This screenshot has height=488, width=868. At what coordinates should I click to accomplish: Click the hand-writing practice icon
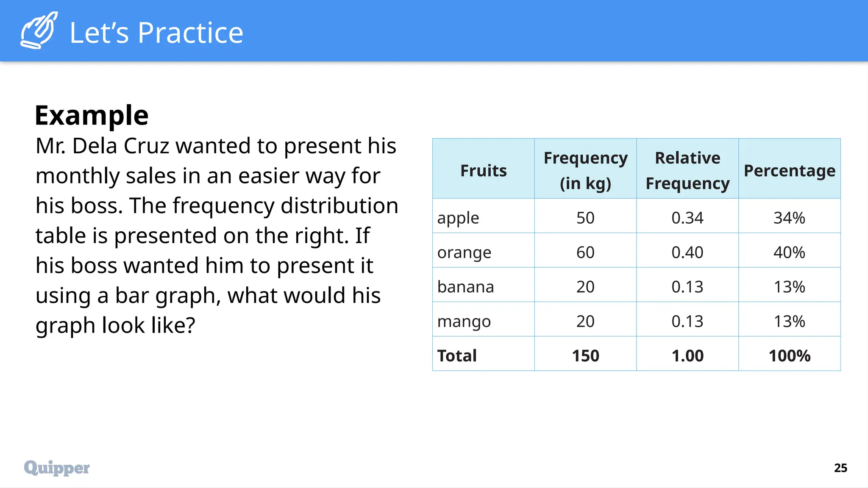pyautogui.click(x=39, y=30)
